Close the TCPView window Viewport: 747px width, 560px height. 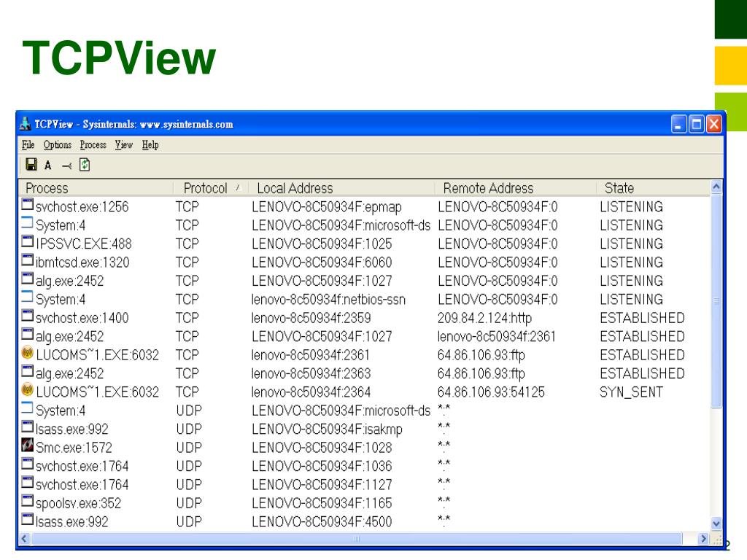point(713,124)
